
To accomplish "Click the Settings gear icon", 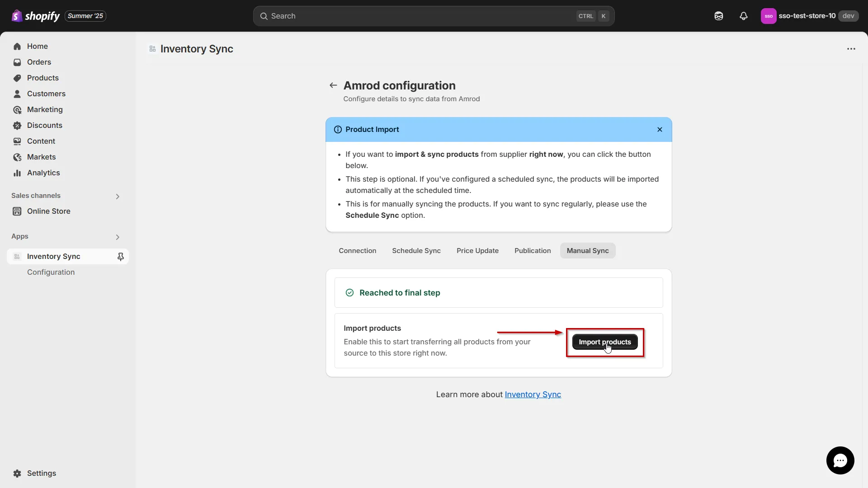I will [17, 473].
